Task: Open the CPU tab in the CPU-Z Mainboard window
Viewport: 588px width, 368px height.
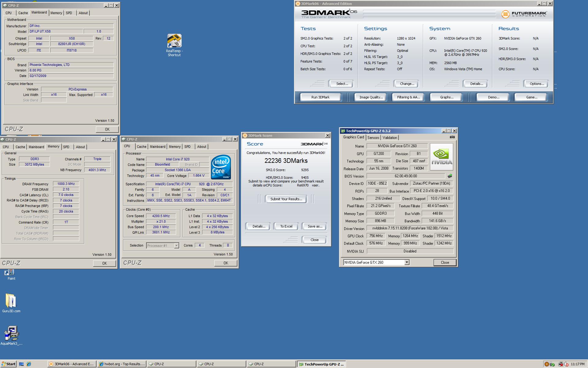Action: point(9,13)
